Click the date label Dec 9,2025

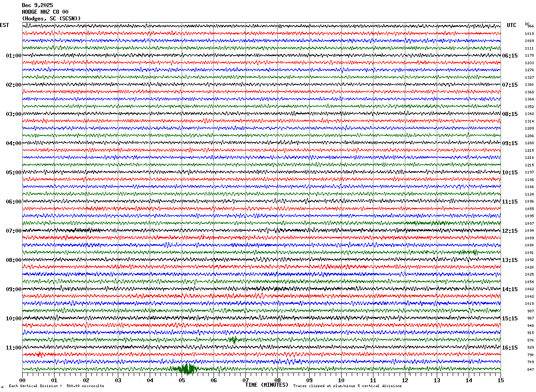pos(37,5)
